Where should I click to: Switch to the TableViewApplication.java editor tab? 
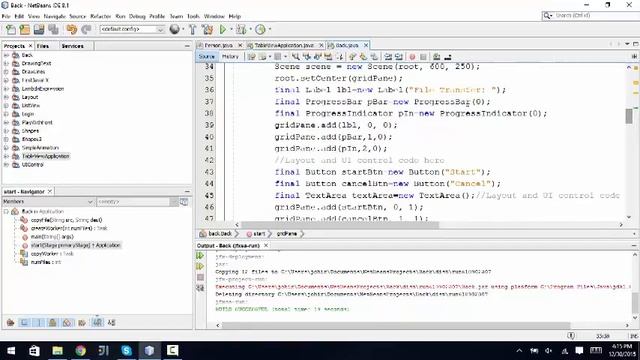(284, 45)
